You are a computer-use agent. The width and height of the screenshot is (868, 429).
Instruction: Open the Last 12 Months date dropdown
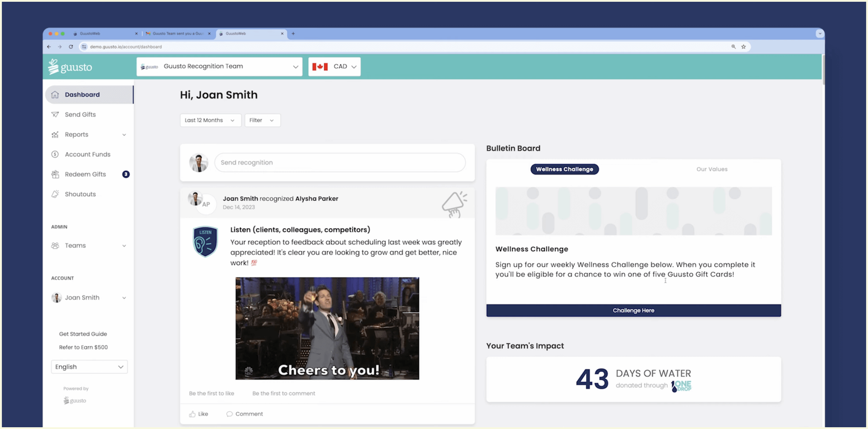click(x=211, y=120)
